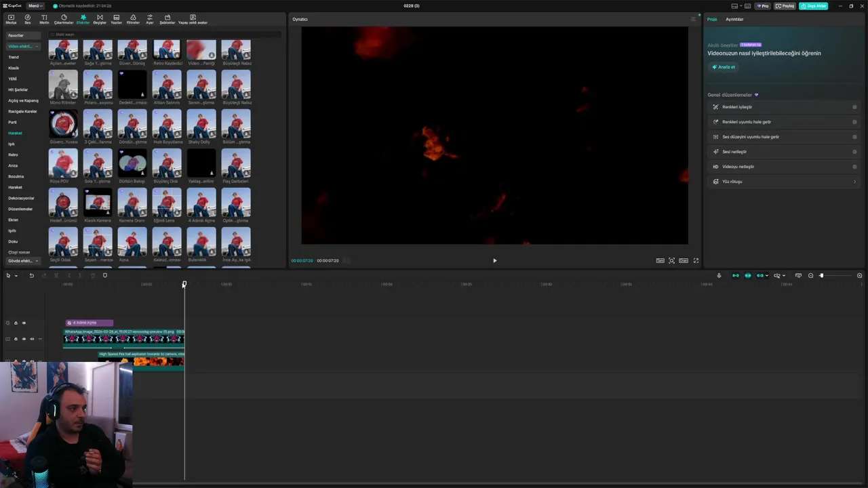Select the Trend effects category

click(x=14, y=57)
